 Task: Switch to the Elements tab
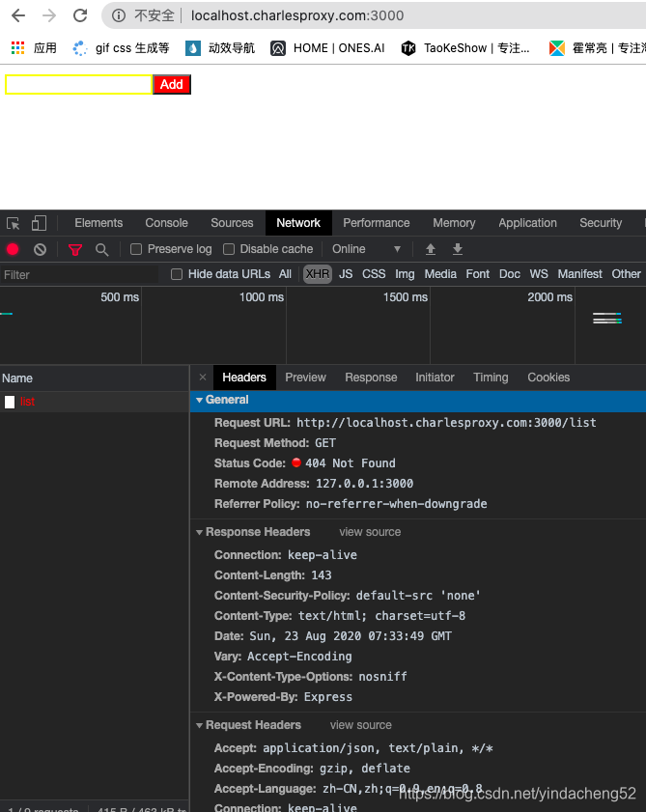point(98,223)
